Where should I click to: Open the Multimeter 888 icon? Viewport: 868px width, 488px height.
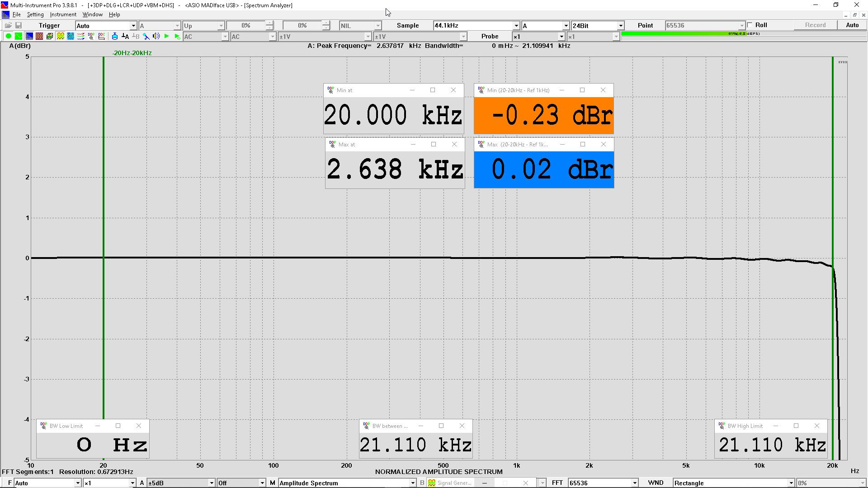[39, 36]
